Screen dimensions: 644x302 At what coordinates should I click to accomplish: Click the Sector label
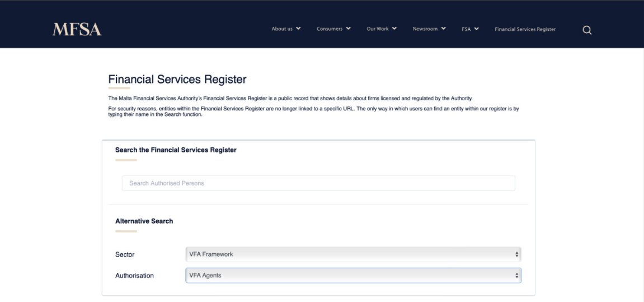125,255
